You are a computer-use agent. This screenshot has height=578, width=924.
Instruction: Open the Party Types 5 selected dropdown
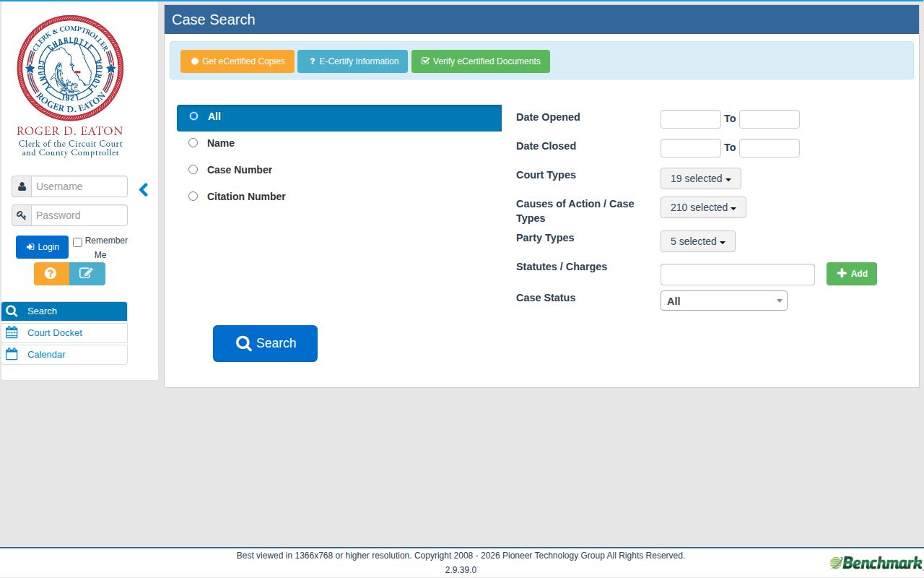[698, 241]
